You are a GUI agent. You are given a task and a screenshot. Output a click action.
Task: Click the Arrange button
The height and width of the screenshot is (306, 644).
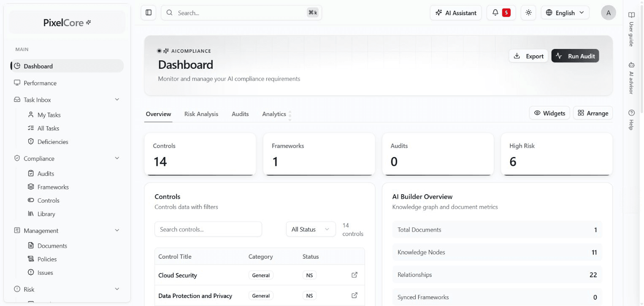[x=593, y=113]
